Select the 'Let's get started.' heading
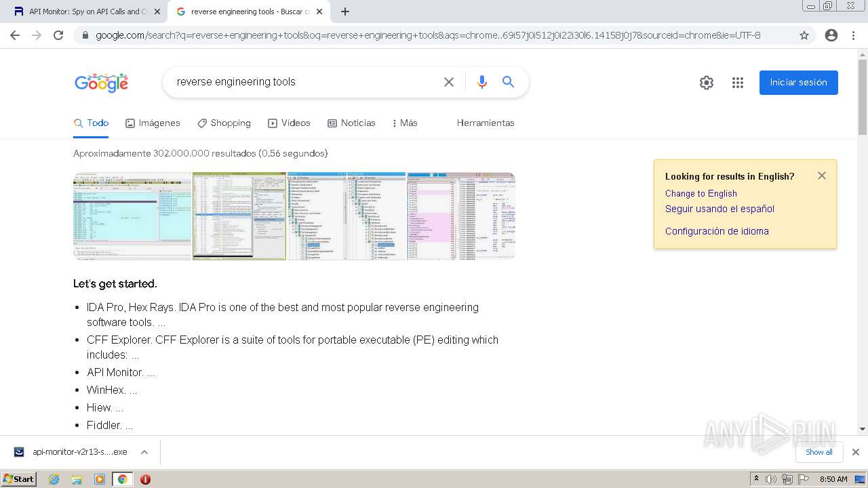The image size is (868, 488). (115, 284)
